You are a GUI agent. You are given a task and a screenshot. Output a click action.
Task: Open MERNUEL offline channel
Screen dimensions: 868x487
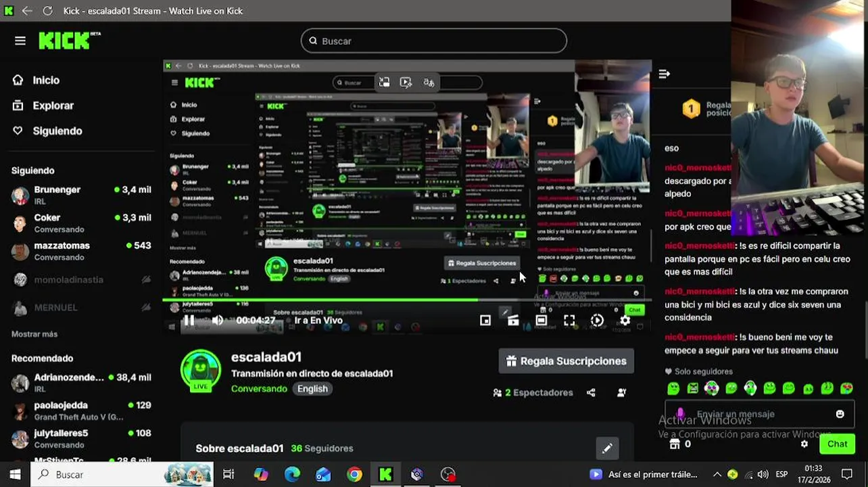[81, 307]
